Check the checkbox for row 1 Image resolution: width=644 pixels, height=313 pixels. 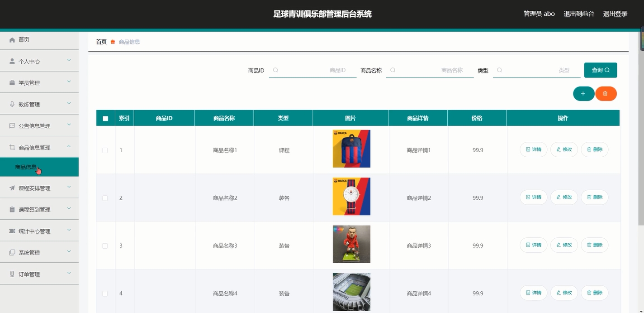pos(105,150)
